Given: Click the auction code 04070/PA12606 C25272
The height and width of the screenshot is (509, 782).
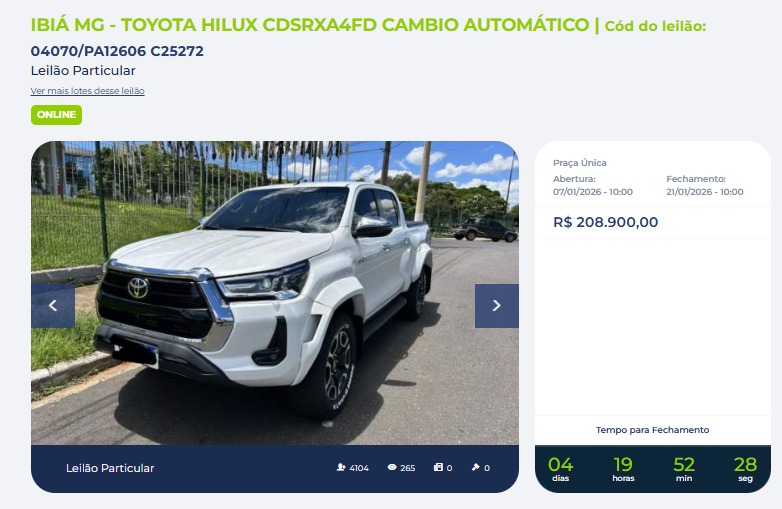Looking at the screenshot, I should tap(117, 51).
